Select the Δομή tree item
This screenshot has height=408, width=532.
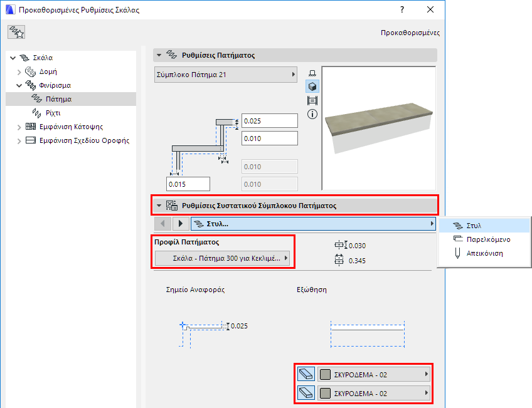pos(48,71)
